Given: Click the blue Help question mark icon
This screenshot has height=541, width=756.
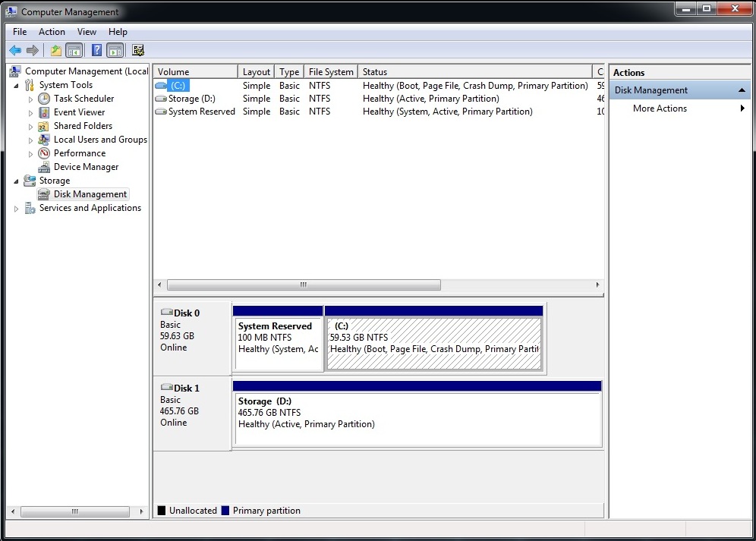Looking at the screenshot, I should click(96, 50).
